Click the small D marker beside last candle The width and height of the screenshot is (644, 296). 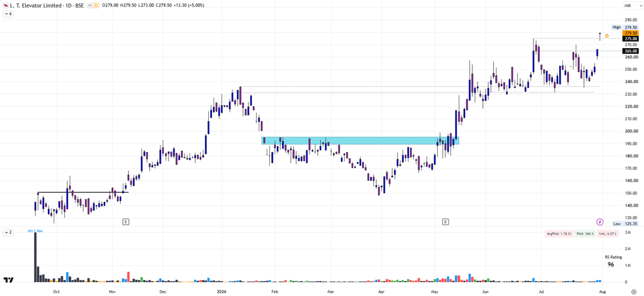[x=607, y=35]
